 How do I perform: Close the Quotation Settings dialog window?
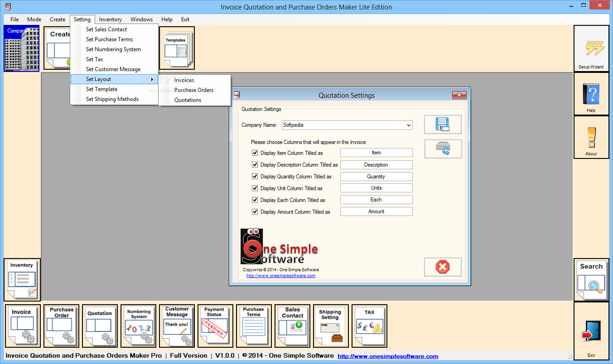459,95
